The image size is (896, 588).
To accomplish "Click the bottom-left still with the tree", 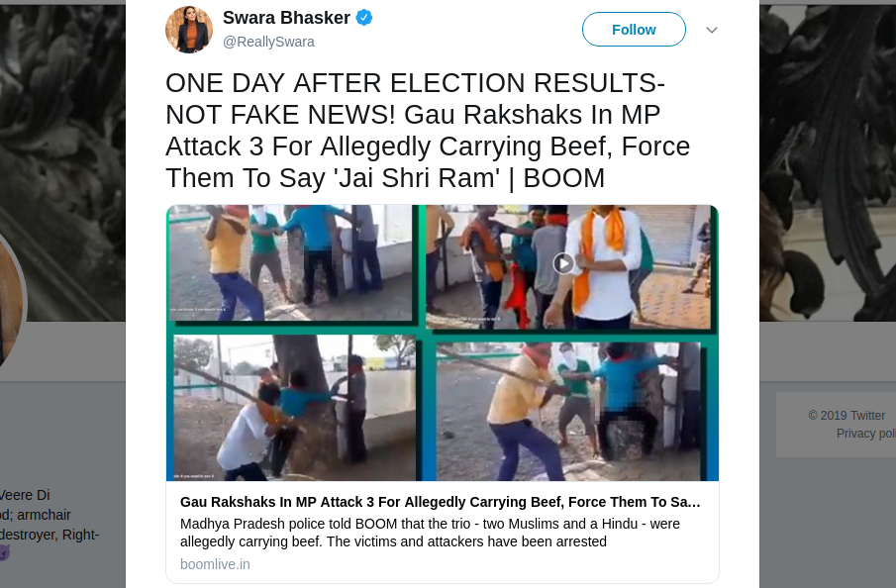I will pyautogui.click(x=294, y=407).
